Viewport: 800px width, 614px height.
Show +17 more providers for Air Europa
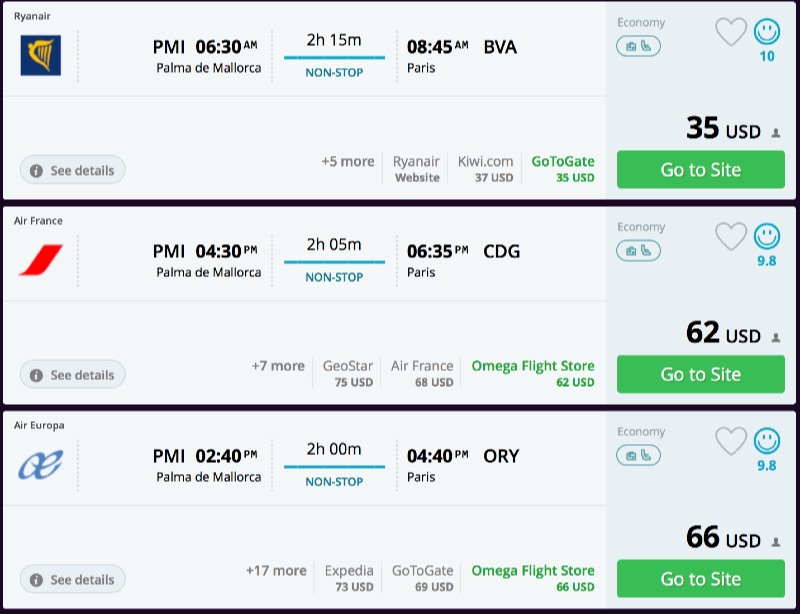click(276, 570)
